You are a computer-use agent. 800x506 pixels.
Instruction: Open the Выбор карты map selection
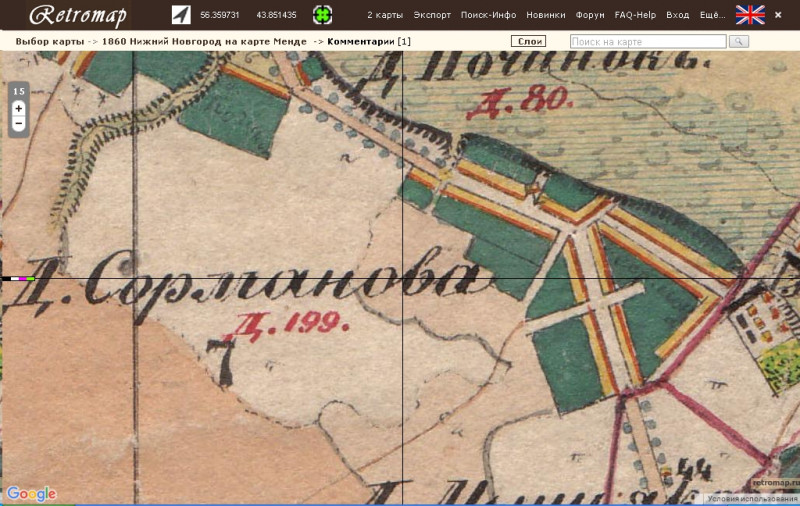[x=49, y=41]
